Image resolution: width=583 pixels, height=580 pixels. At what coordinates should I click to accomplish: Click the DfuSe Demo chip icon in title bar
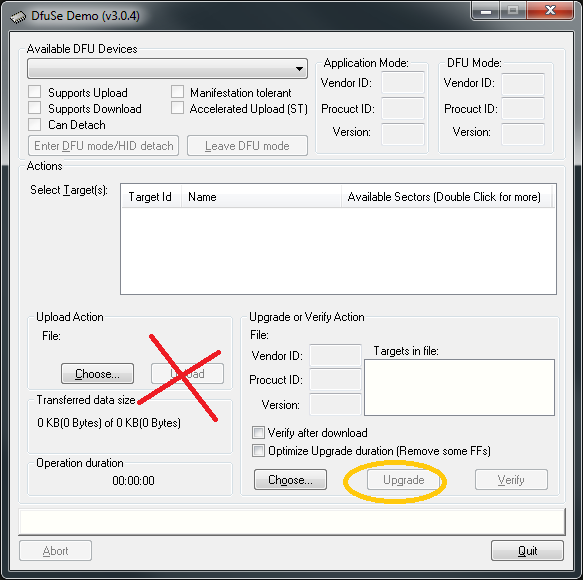pos(18,17)
